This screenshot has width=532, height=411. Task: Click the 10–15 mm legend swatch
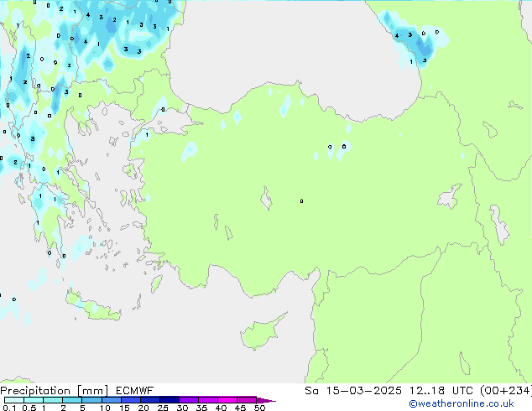pyautogui.click(x=111, y=400)
